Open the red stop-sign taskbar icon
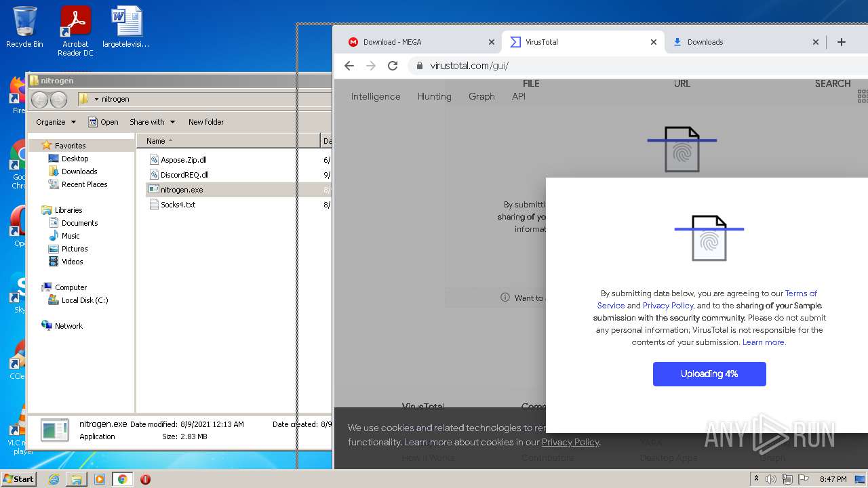868x488 pixels. pos(145,479)
